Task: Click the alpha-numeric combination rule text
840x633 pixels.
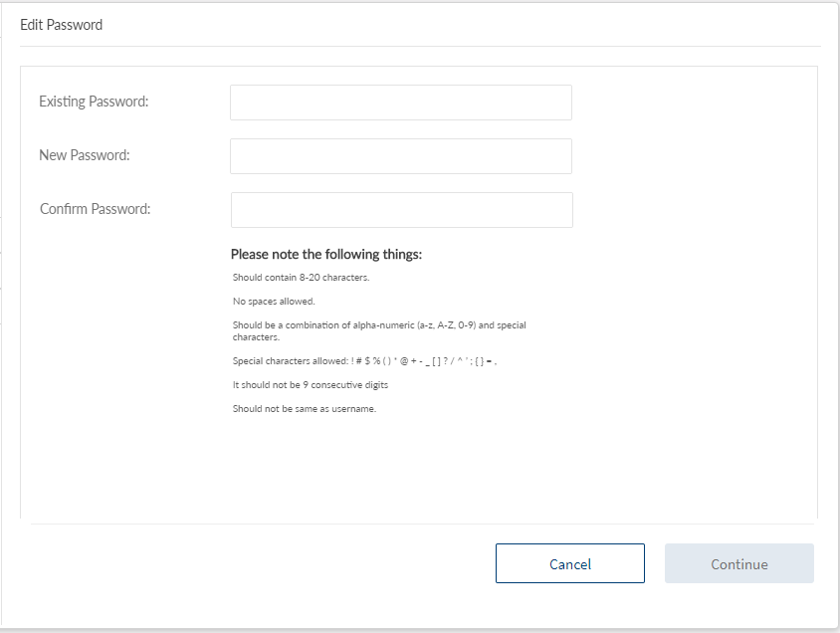Action: (378, 325)
